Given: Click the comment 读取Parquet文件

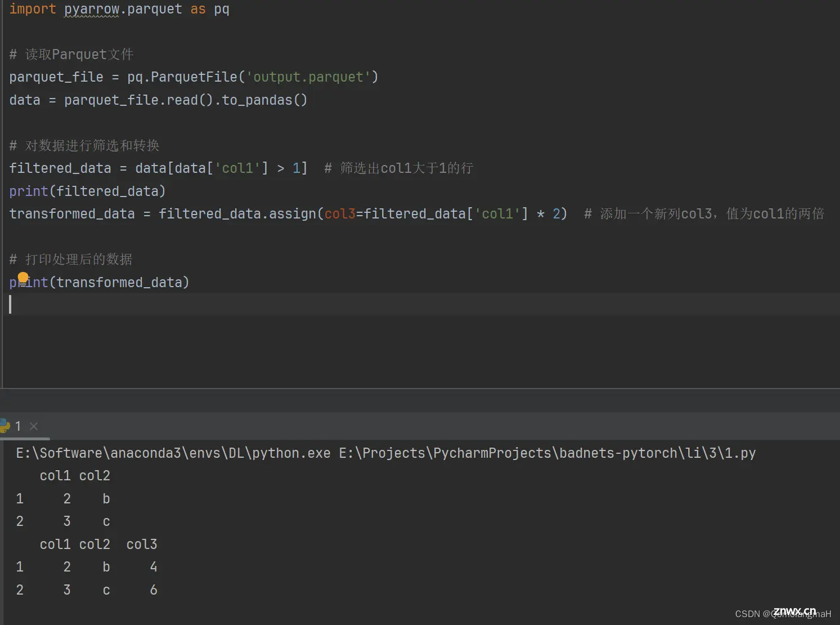Looking at the screenshot, I should tap(71, 55).
